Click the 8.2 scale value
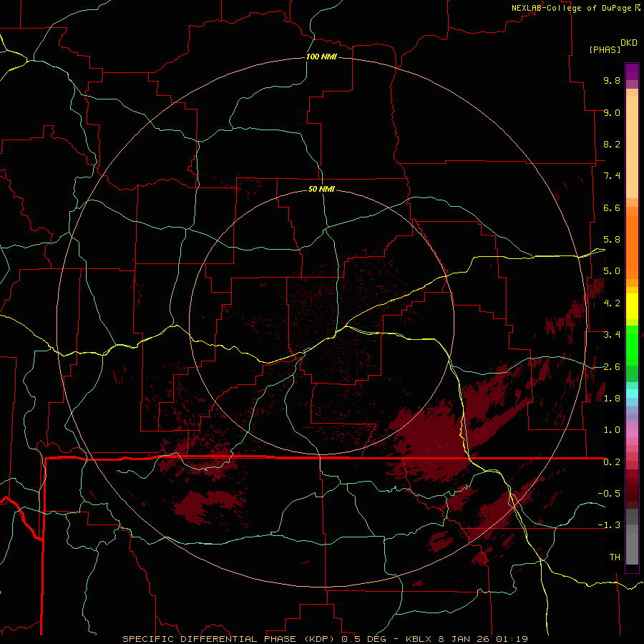This screenshot has height=644, width=644. (x=612, y=144)
